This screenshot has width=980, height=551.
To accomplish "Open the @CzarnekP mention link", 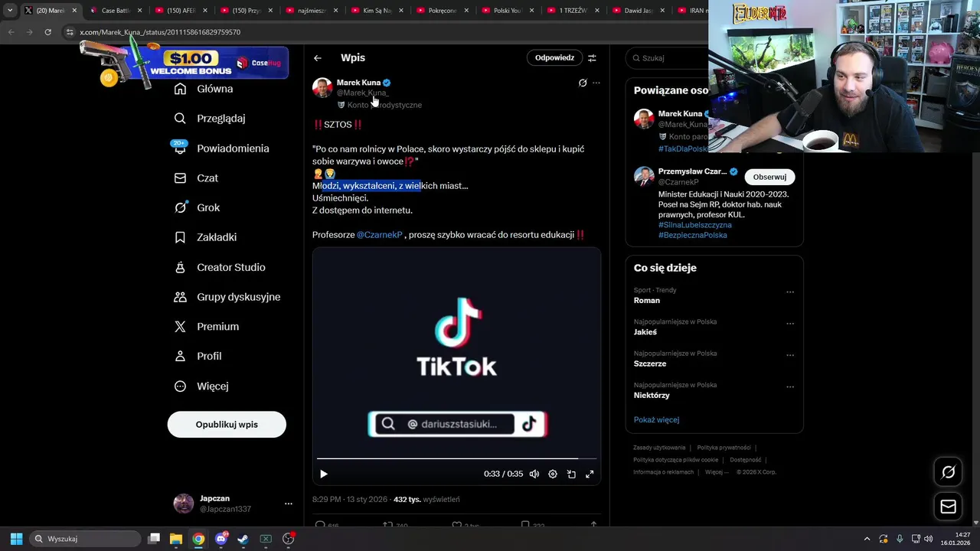I will (x=380, y=235).
